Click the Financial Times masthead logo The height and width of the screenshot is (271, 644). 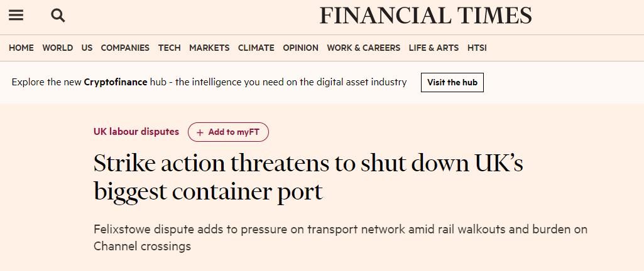click(426, 16)
